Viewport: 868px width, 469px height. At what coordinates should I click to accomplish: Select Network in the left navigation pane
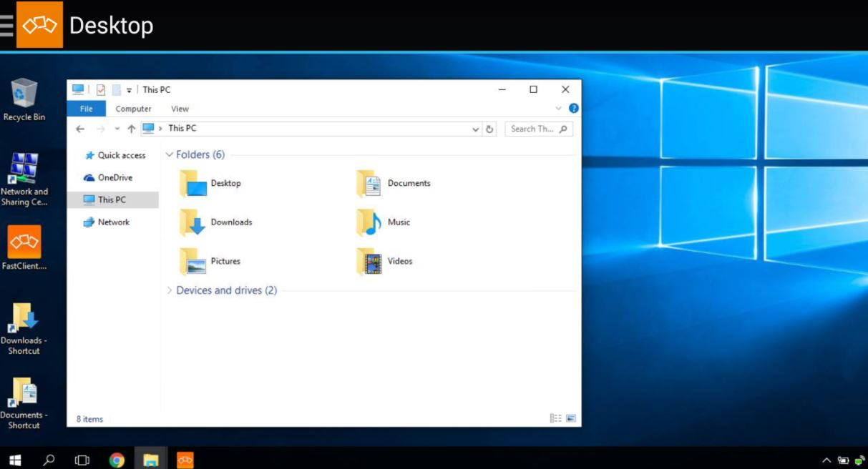pyautogui.click(x=114, y=222)
